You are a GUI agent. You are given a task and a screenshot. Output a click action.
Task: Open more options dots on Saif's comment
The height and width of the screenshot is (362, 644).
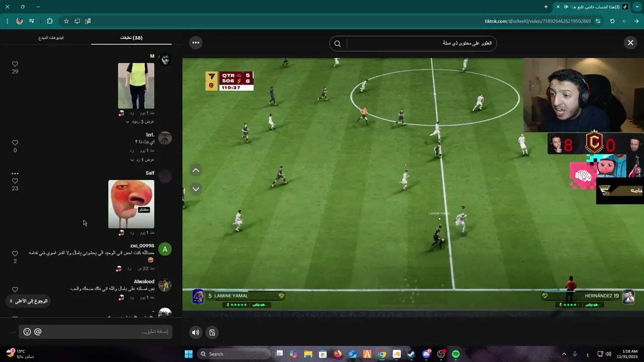(15, 173)
